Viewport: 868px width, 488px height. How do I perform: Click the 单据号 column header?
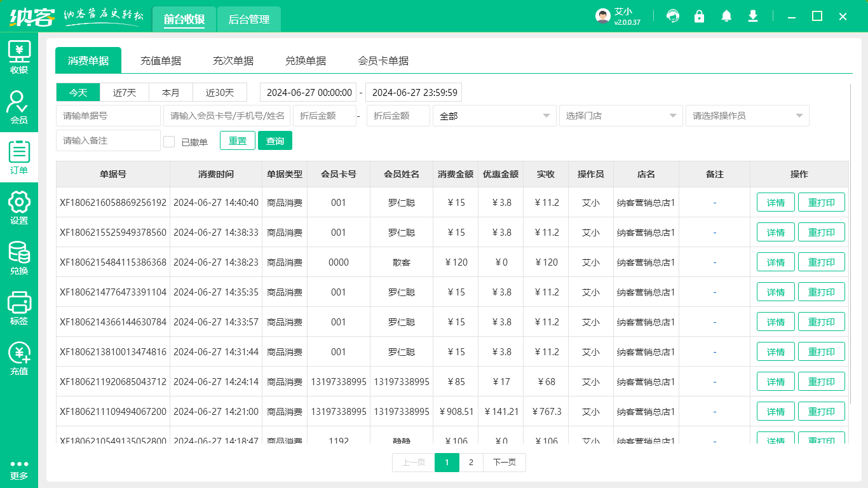(x=113, y=174)
